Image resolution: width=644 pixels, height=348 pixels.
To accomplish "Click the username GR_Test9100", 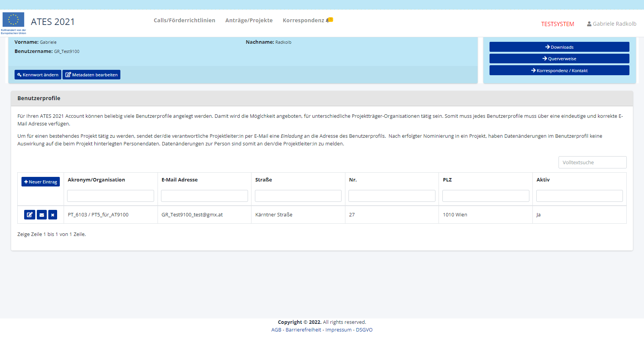I will (x=67, y=51).
